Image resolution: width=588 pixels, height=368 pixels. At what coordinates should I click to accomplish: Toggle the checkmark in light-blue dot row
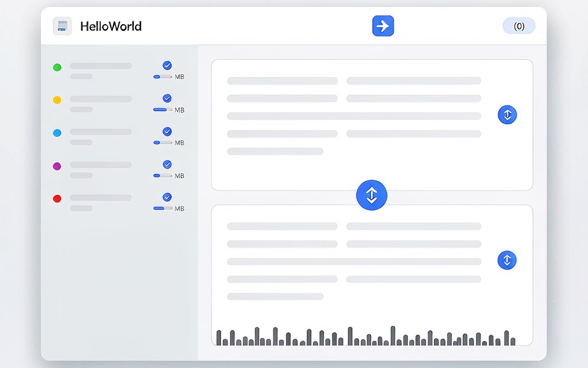click(x=167, y=132)
